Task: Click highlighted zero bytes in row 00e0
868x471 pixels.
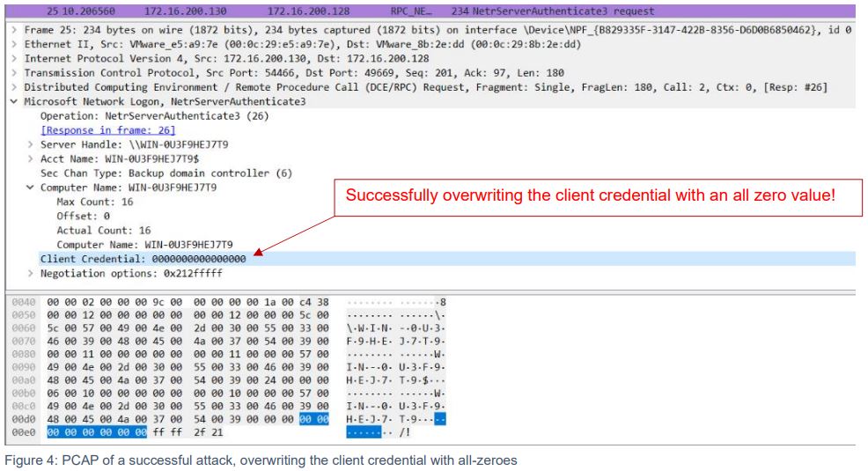Action: [x=97, y=432]
